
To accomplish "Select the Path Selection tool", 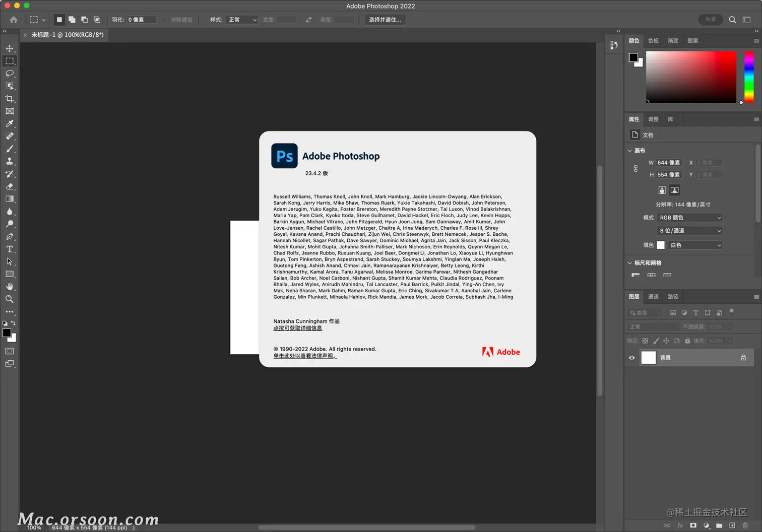I will point(10,261).
